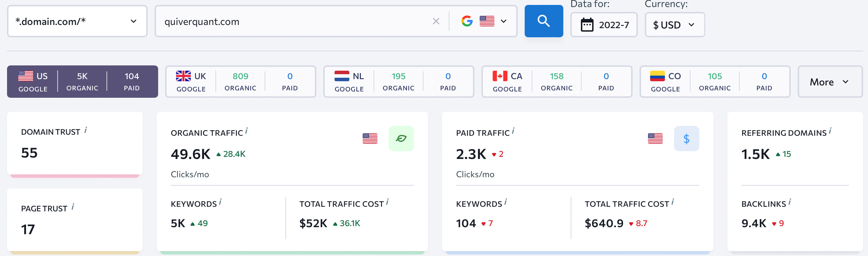Clear the quiverquant.com search field
The width and height of the screenshot is (868, 256).
(436, 21)
